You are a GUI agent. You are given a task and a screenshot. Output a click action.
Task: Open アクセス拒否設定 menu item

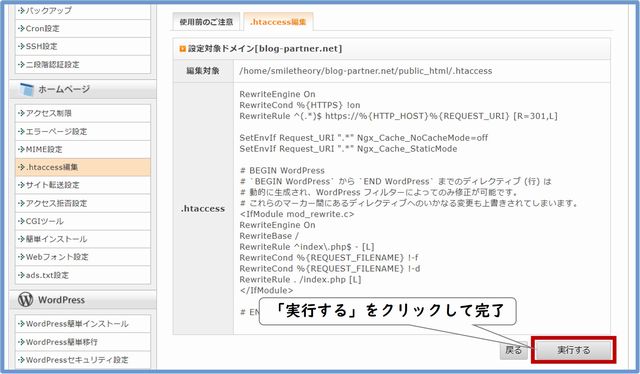[x=83, y=203]
